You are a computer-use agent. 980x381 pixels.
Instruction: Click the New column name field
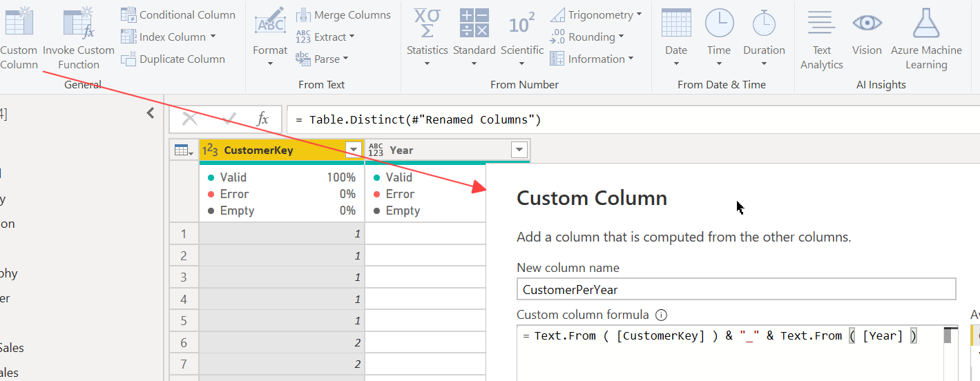(736, 289)
